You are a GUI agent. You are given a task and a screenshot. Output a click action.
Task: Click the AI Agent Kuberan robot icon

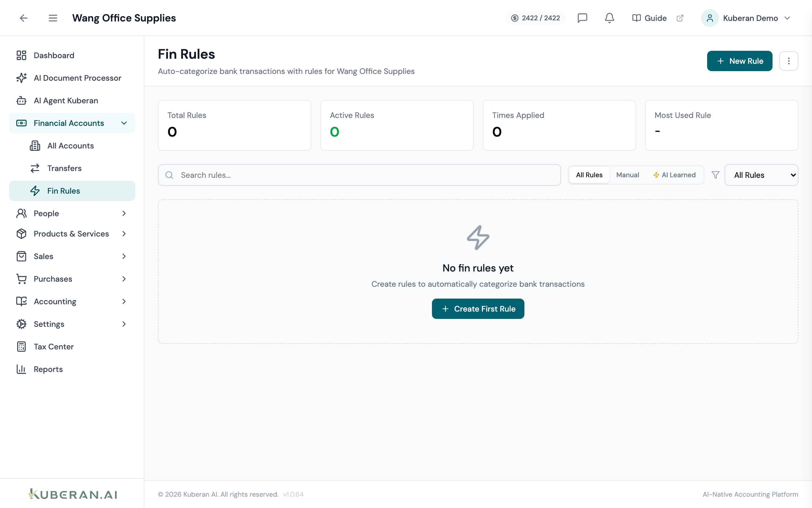point(21,100)
